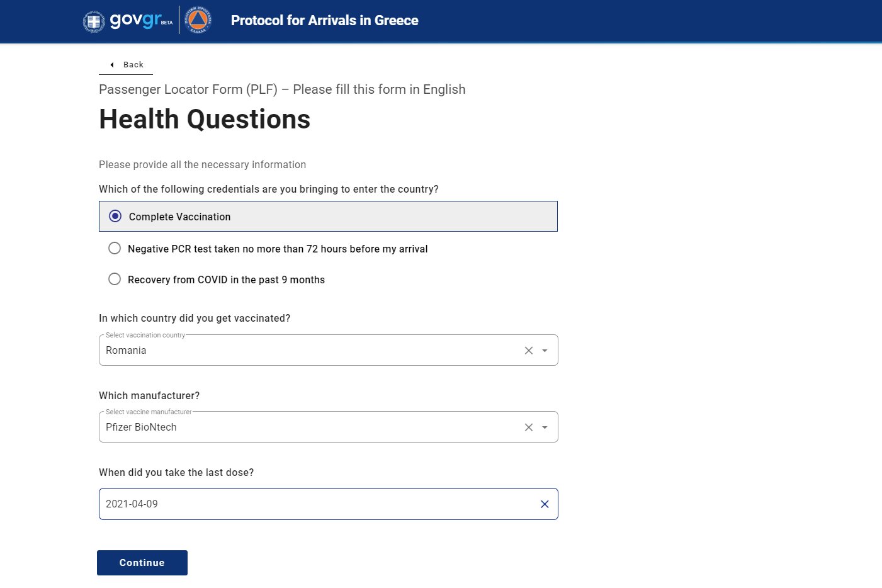The height and width of the screenshot is (588, 882).
Task: Clear the last dose date field
Action: [545, 504]
